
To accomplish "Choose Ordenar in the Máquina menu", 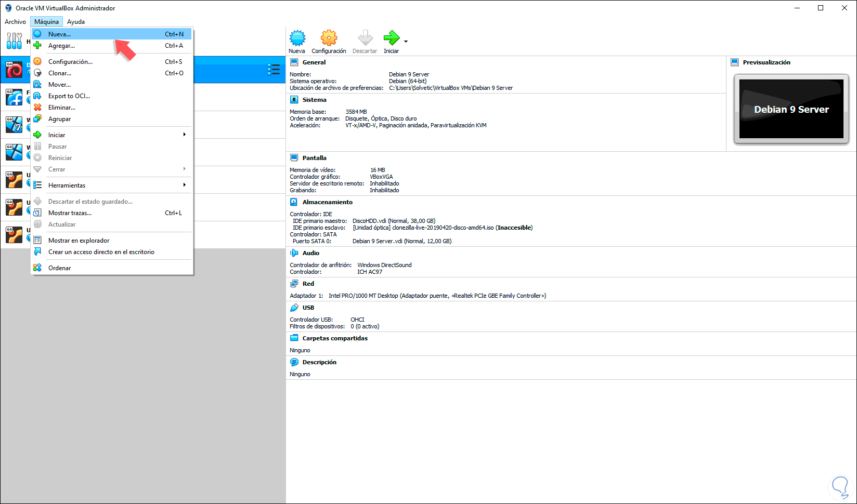I will (112, 268).
